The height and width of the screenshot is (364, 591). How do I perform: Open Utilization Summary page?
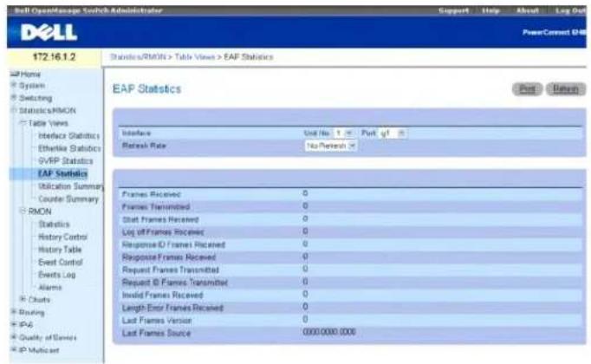[x=70, y=186]
